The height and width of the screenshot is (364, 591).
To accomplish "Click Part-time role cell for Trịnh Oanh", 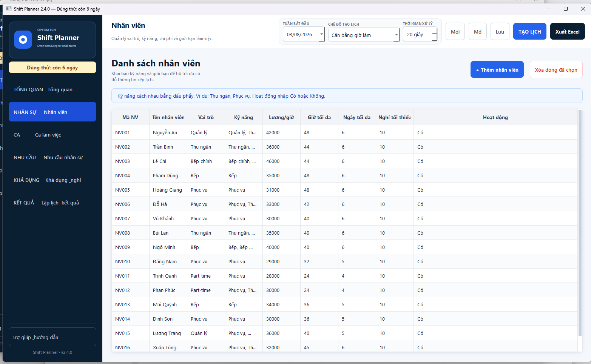I will click(206, 276).
